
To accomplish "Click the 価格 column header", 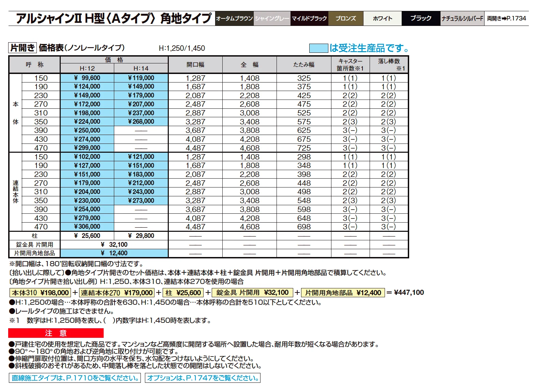I will point(114,60).
